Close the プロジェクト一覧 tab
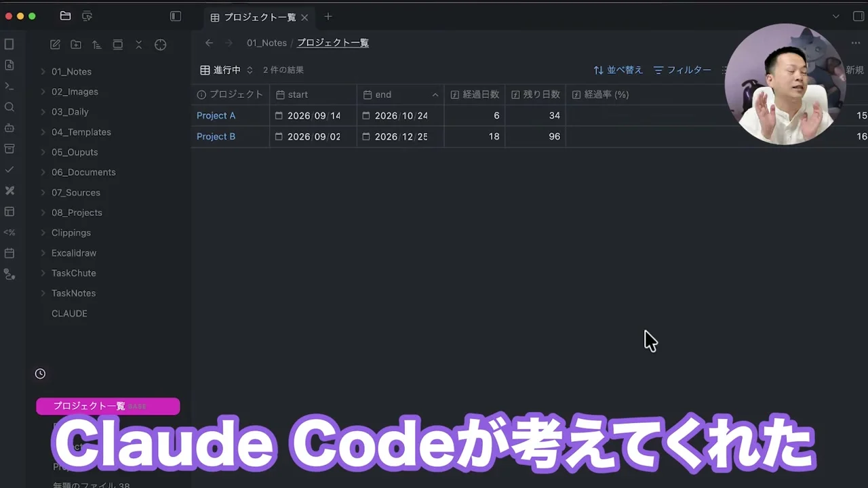The image size is (868, 488). (304, 18)
